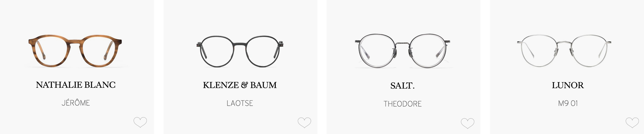Viewport: 644px width, 134px height.
Task: Open the KLENZE & BAUM brand link
Action: point(240,85)
